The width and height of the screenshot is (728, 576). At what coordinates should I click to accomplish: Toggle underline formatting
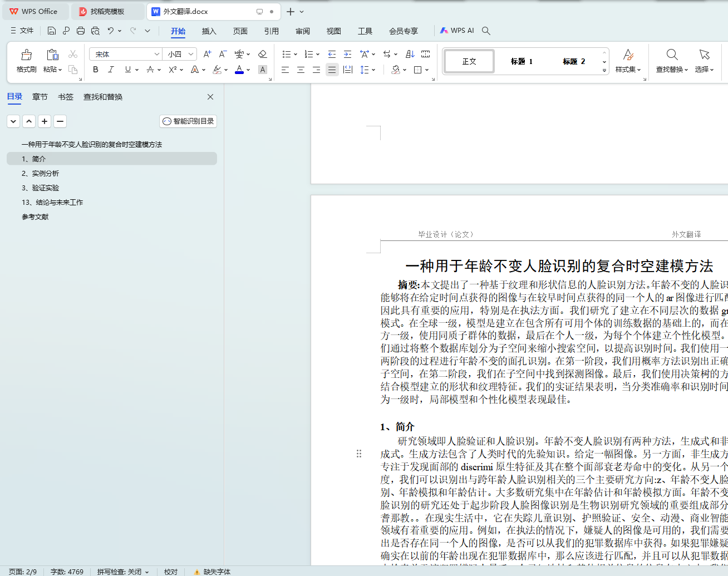click(128, 70)
